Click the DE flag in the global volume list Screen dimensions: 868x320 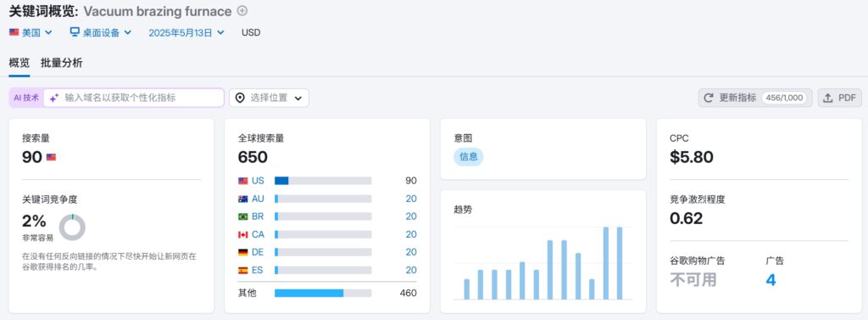(x=243, y=252)
